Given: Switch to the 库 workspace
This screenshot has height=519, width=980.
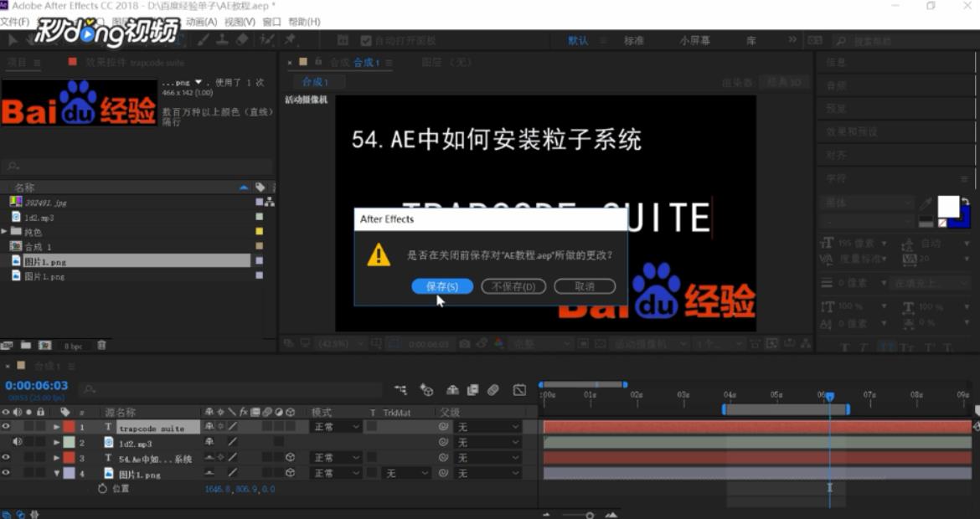Looking at the screenshot, I should click(751, 40).
